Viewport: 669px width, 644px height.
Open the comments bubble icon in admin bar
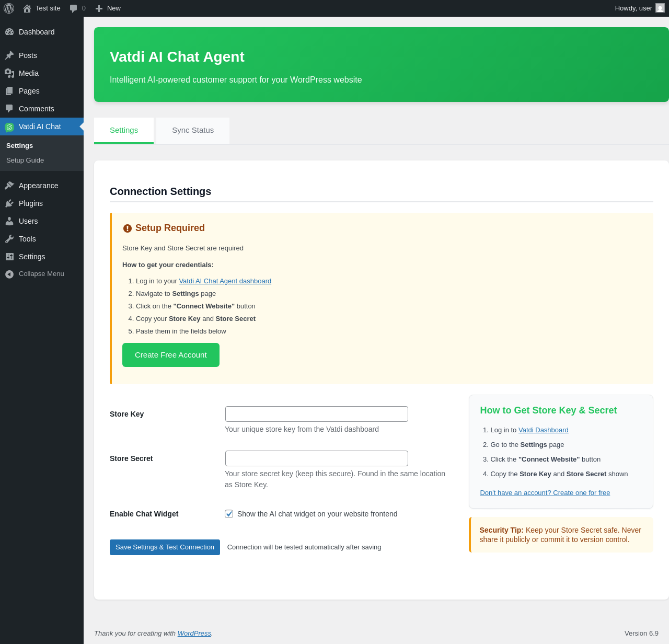click(74, 8)
